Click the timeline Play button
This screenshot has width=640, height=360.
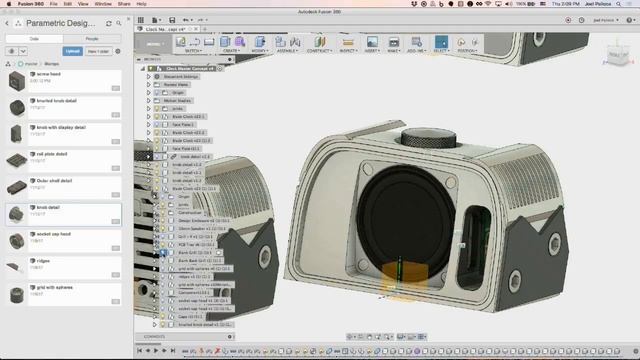(x=156, y=351)
